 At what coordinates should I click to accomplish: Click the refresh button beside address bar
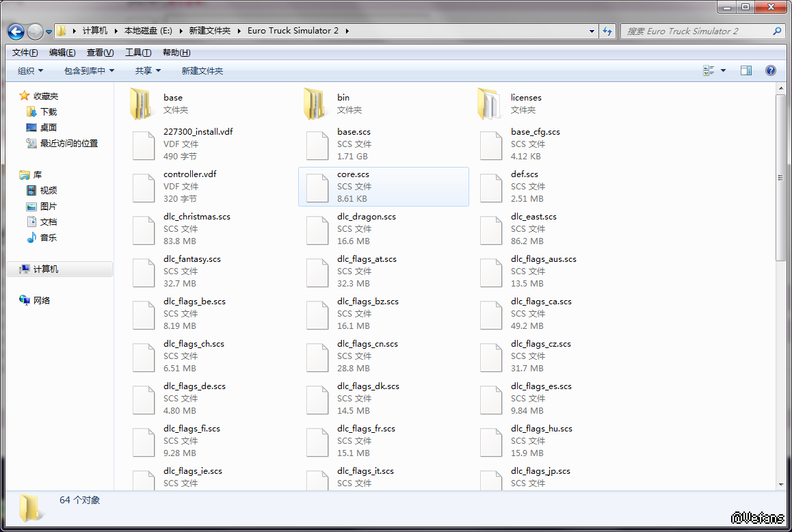[x=607, y=31]
